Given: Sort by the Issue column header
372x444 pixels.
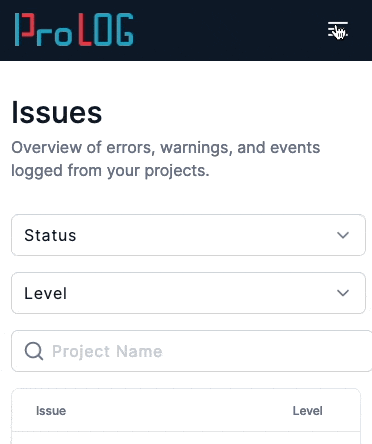Looking at the screenshot, I should (51, 411).
